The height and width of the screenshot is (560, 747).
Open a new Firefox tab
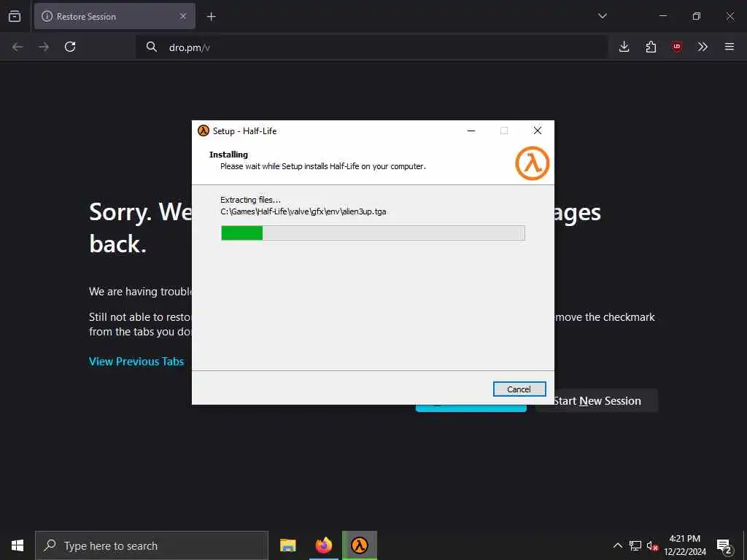click(x=211, y=17)
